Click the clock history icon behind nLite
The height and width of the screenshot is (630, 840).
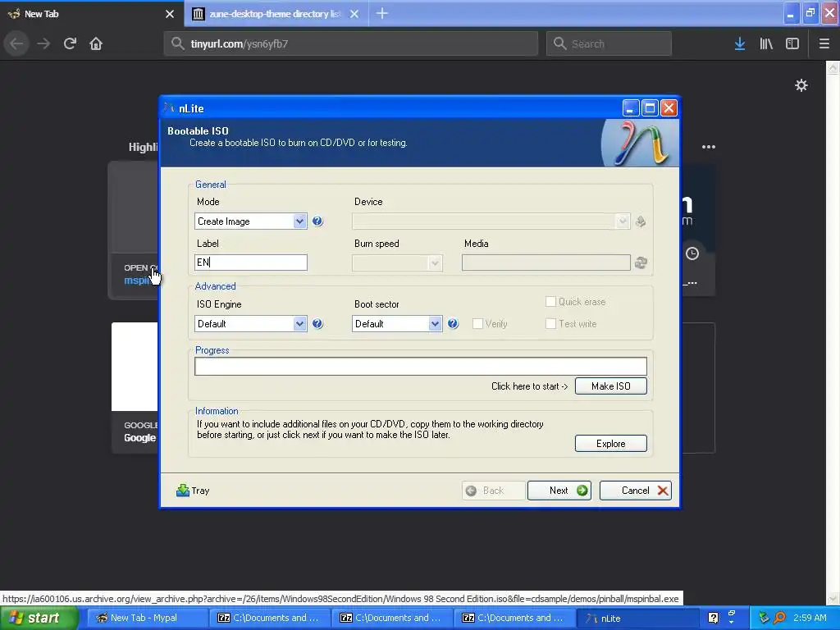tap(692, 253)
